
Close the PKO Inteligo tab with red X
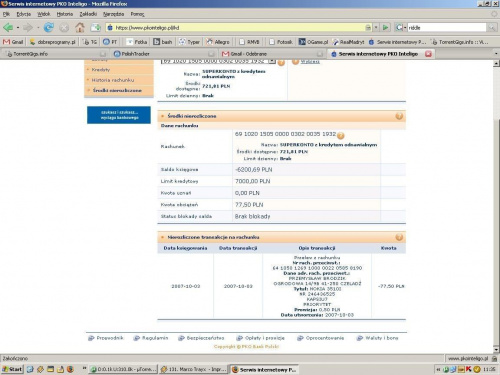428,54
